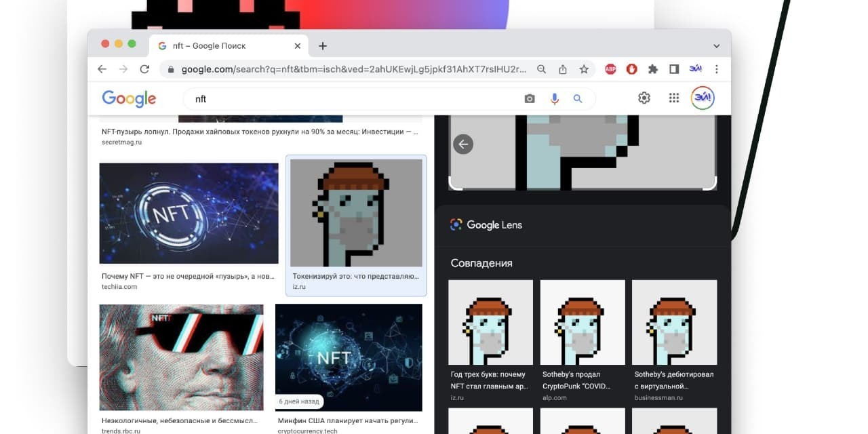Open the Adblock Plus extension
This screenshot has width=868, height=434.
tap(610, 69)
